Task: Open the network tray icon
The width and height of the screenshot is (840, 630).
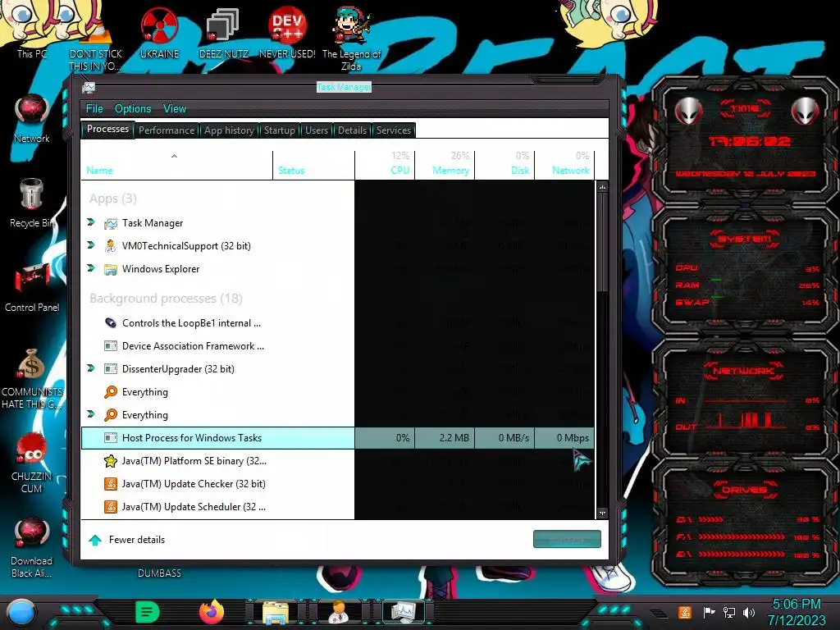Action: tap(729, 612)
